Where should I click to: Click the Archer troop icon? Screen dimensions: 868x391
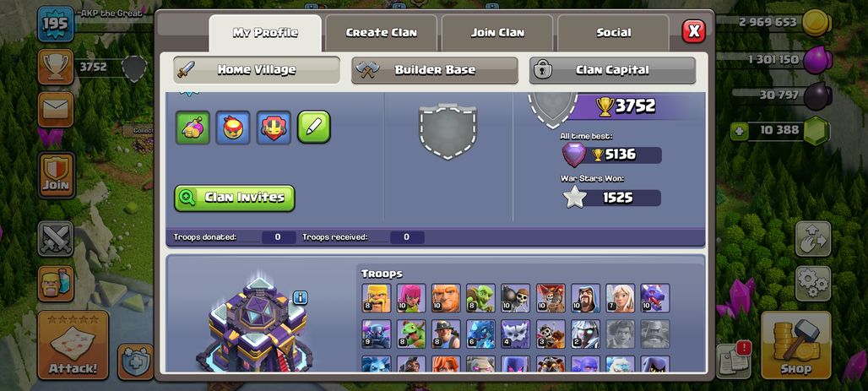click(410, 298)
